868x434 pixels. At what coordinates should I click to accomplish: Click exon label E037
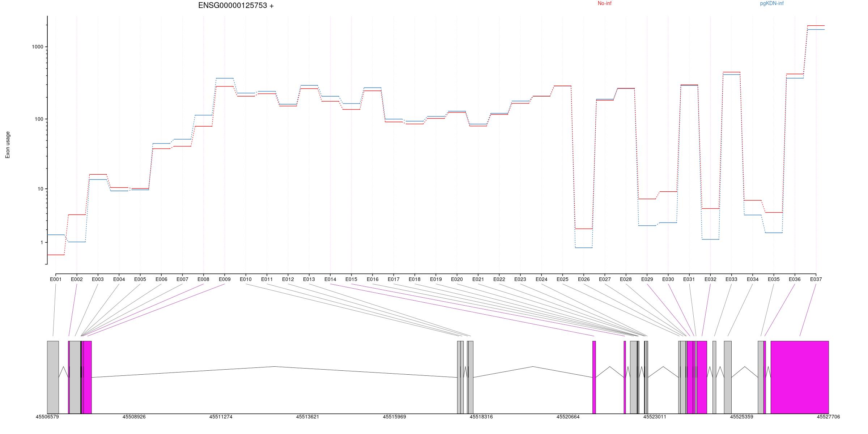tap(816, 279)
